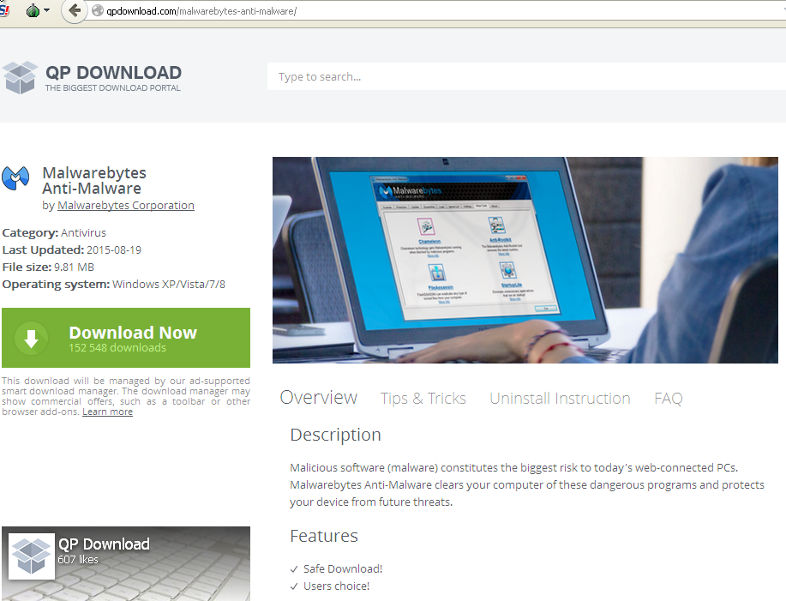
Task: Click the Description heading
Action: pyautogui.click(x=335, y=435)
